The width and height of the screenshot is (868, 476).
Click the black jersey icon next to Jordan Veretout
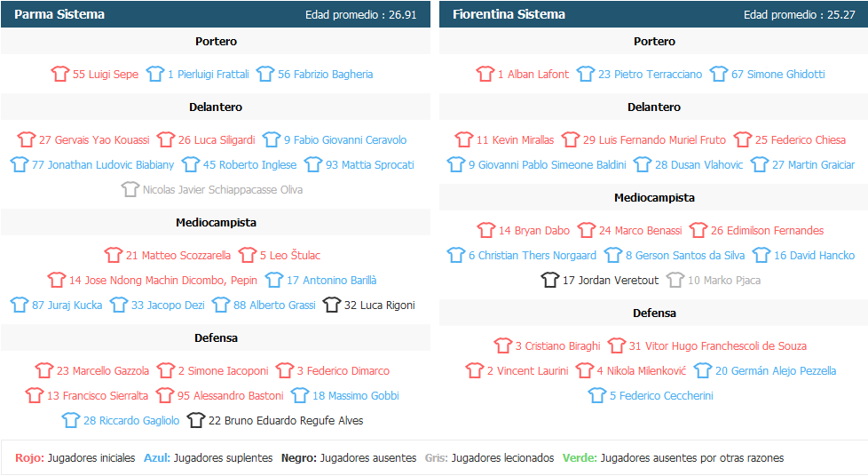(550, 281)
